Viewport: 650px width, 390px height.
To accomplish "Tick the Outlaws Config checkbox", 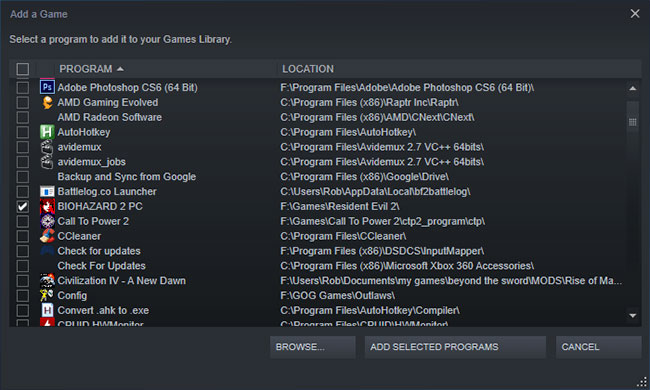I will point(23,296).
